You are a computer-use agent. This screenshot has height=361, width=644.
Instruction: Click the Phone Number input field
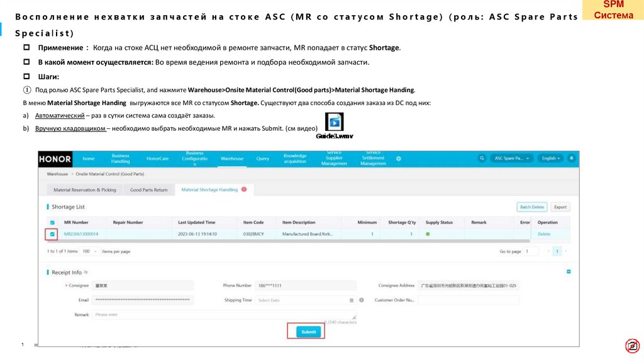(305, 286)
